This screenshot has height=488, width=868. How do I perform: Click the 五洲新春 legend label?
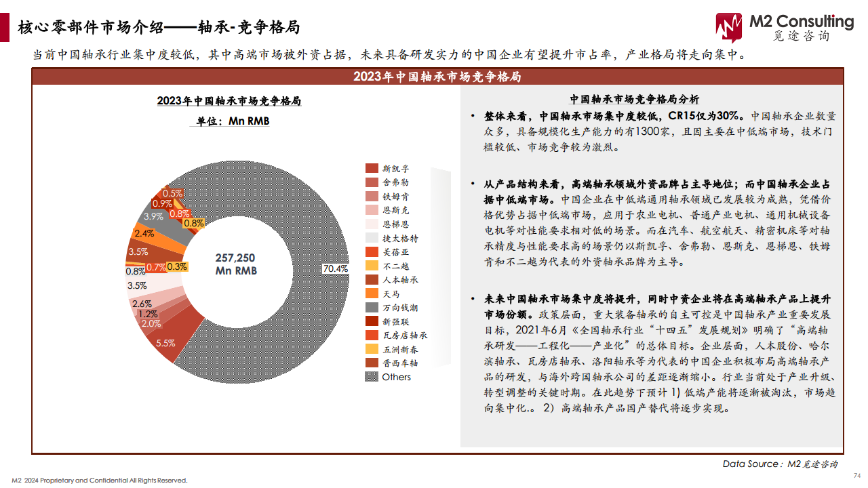400,349
